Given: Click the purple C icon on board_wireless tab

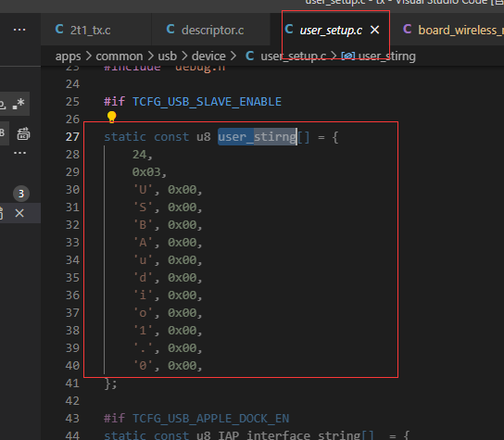Looking at the screenshot, I should pos(408,30).
